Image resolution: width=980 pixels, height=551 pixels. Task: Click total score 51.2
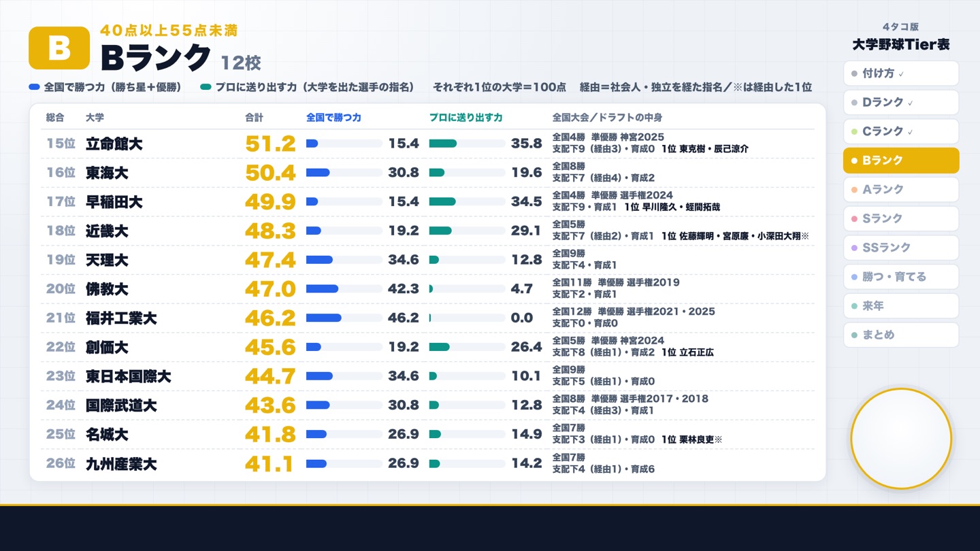[270, 144]
